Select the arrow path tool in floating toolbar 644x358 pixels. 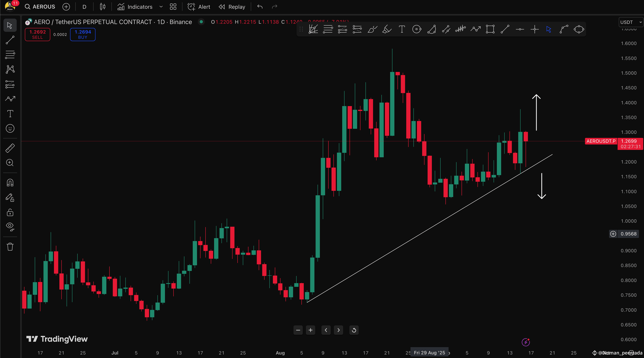coord(476,29)
